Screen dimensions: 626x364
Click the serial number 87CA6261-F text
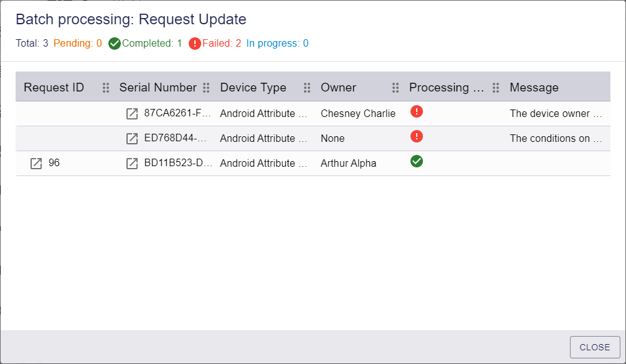(178, 113)
